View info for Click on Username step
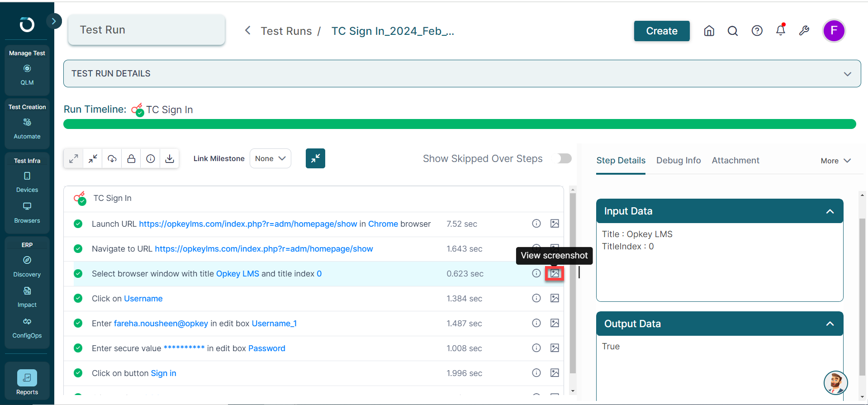This screenshot has height=405, width=868. 536,298
